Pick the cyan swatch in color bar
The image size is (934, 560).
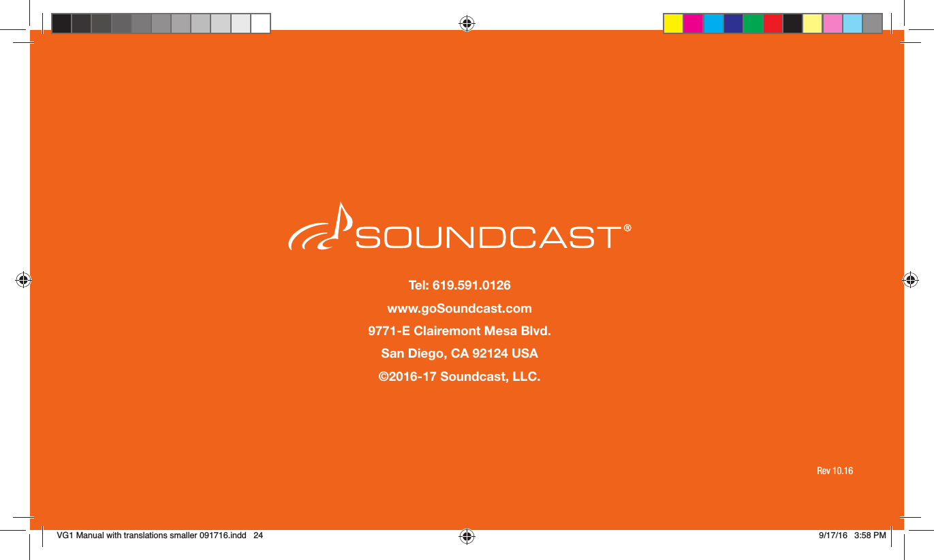pyautogui.click(x=713, y=24)
